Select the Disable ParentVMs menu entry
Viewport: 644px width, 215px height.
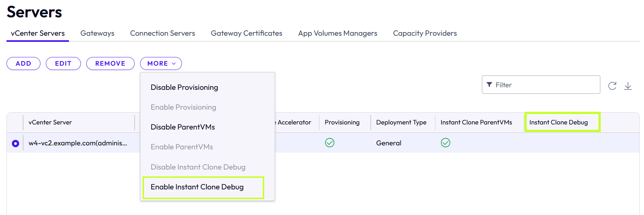click(183, 127)
